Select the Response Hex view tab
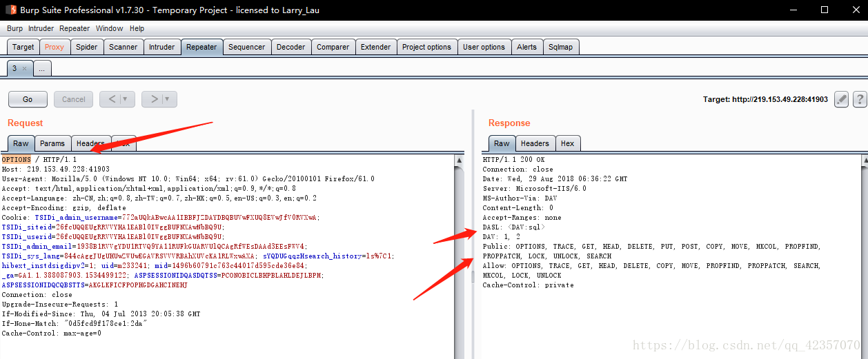868x359 pixels. coord(567,143)
